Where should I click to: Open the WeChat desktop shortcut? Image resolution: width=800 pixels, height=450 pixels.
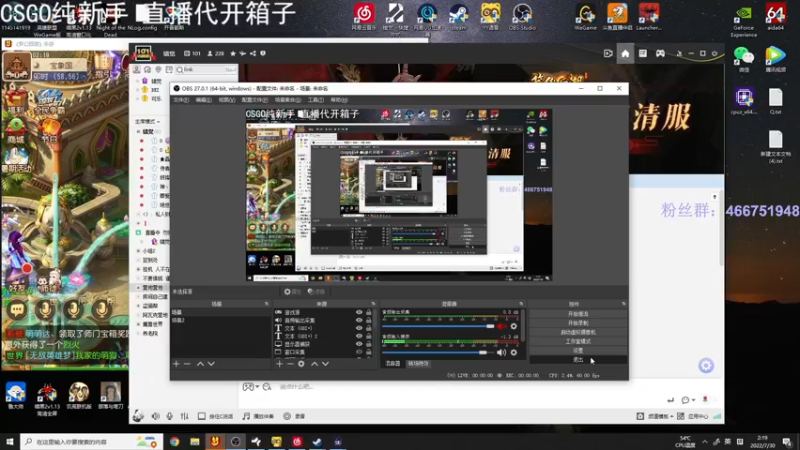click(x=744, y=58)
